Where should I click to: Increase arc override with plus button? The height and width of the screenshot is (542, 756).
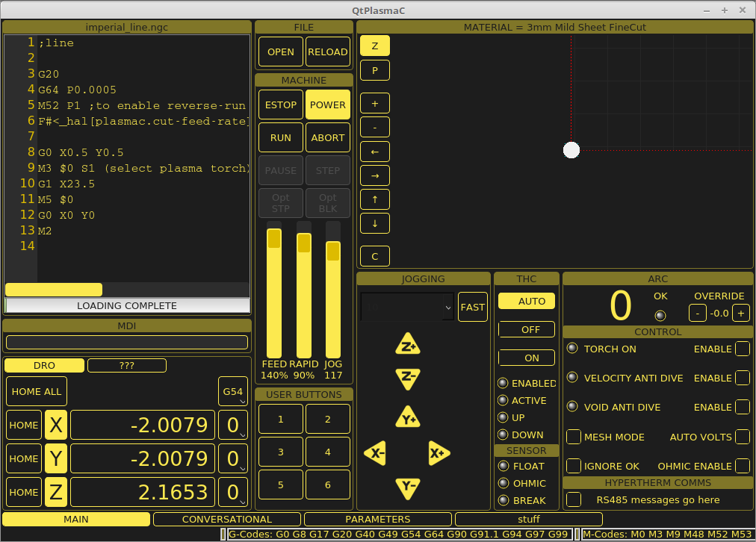click(741, 313)
